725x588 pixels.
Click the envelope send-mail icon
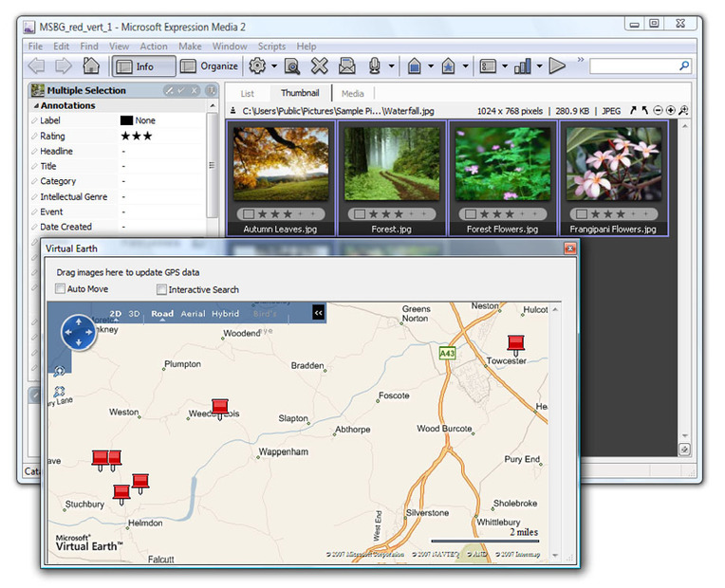point(346,66)
